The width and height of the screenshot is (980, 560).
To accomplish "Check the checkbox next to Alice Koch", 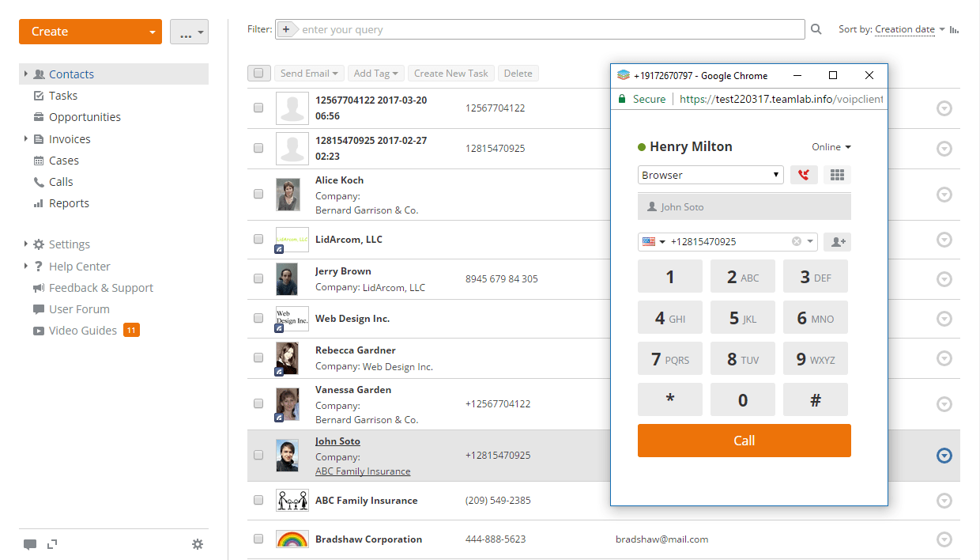I will [258, 194].
